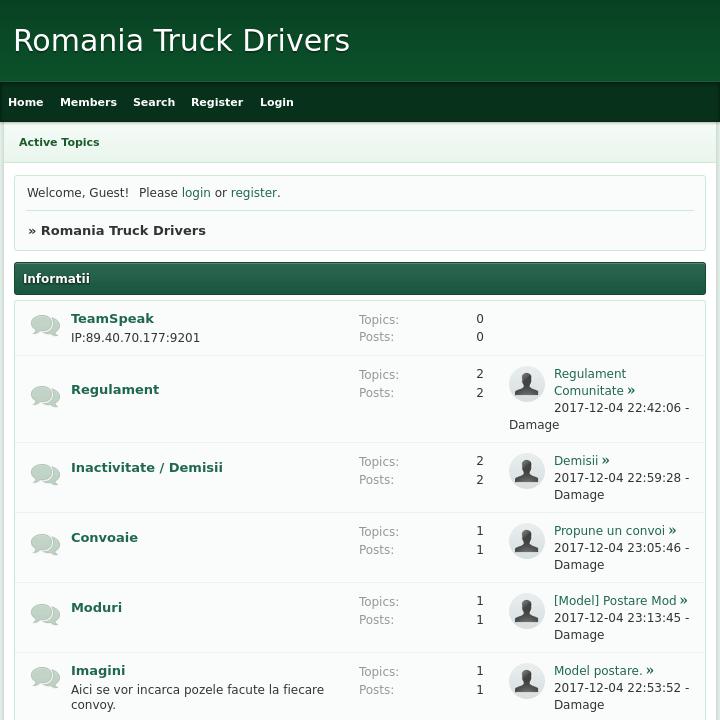The width and height of the screenshot is (720, 720).
Task: Click the register link in welcome message
Action: (x=254, y=193)
